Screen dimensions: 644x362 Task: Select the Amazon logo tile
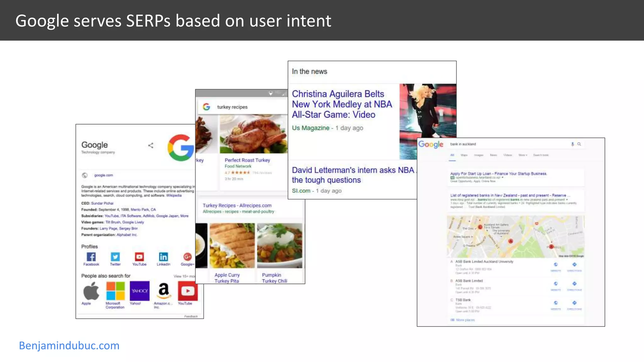[x=164, y=291]
